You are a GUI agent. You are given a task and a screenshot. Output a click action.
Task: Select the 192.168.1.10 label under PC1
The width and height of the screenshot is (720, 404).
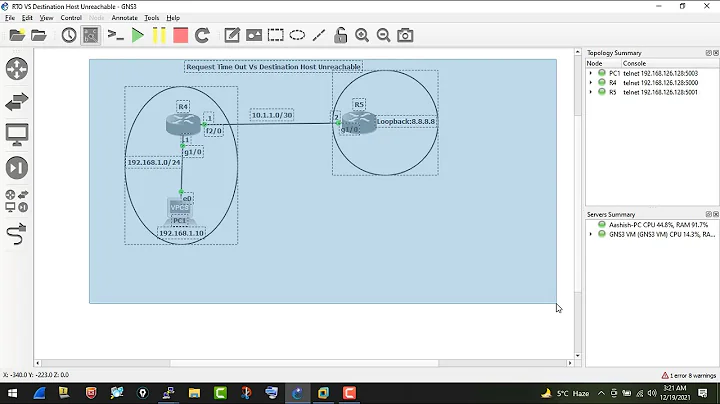[x=181, y=233]
